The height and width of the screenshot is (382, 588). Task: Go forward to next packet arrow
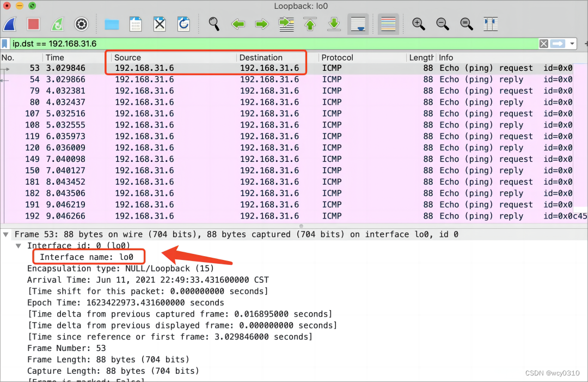262,25
